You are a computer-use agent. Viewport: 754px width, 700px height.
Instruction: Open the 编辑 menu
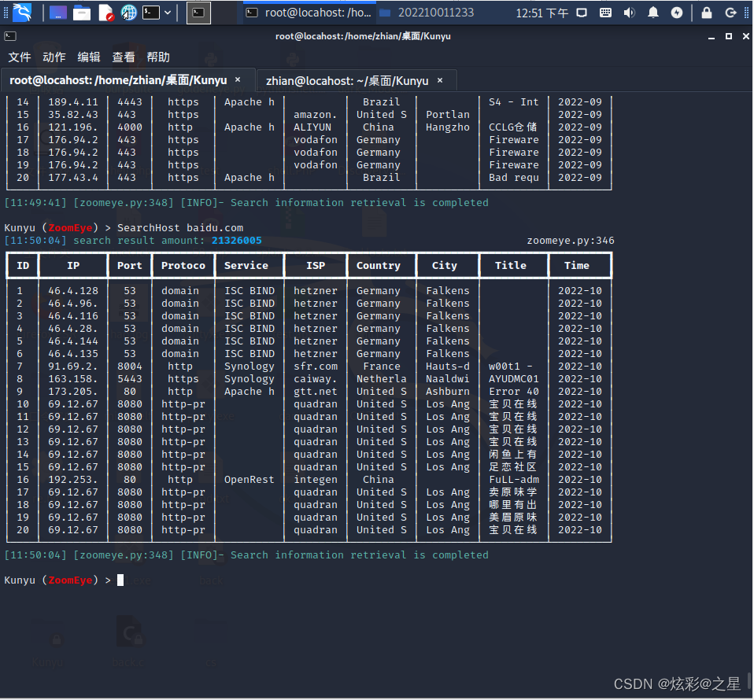coord(89,57)
